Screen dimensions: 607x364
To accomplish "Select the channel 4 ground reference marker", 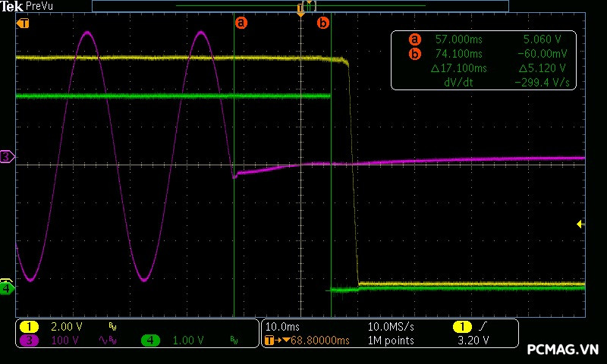I will (x=7, y=288).
